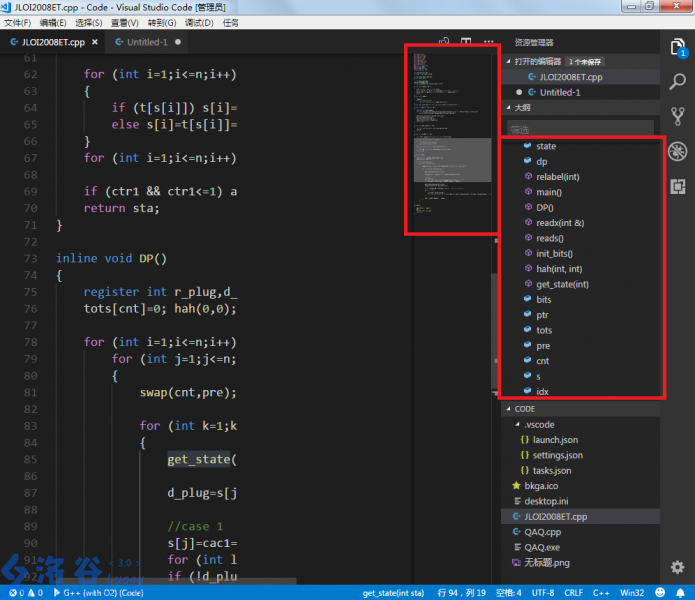Jump to relabel(int) in outline
The image size is (695, 600).
(558, 177)
